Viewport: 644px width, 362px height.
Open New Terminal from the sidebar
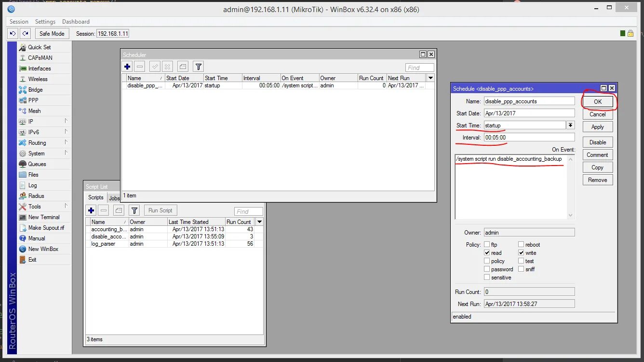(43, 217)
